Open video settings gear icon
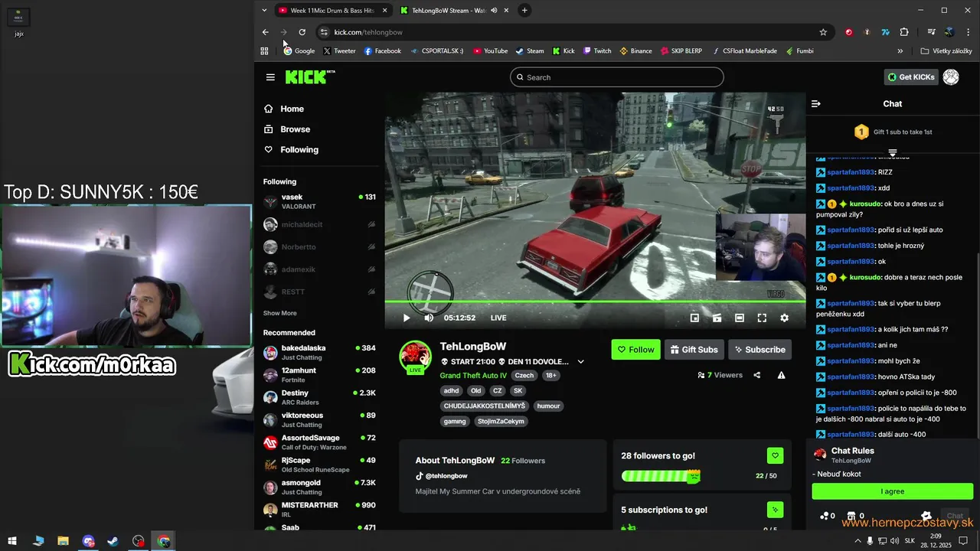The width and height of the screenshot is (980, 551). pos(784,318)
